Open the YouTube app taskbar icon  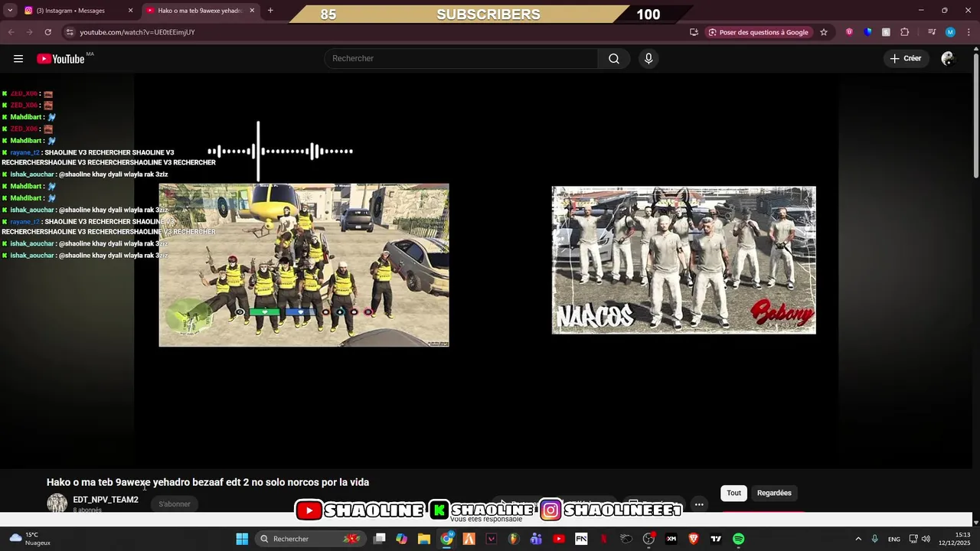click(559, 539)
